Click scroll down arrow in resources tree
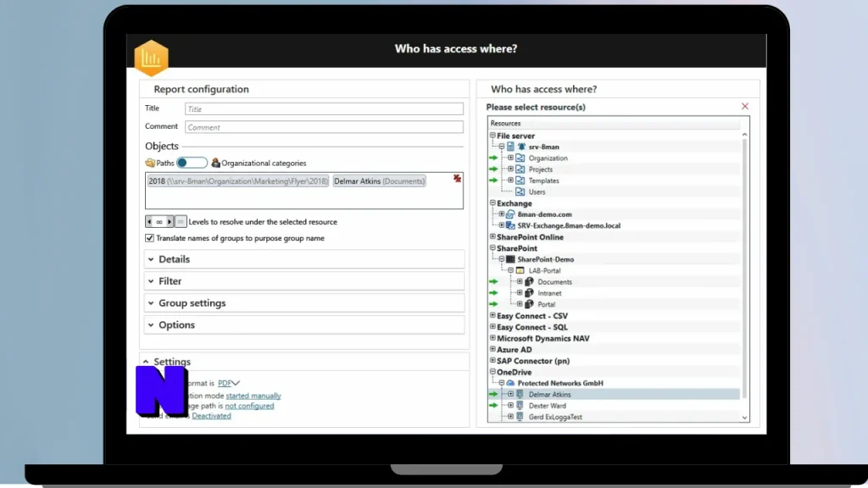The image size is (868, 488). point(744,418)
